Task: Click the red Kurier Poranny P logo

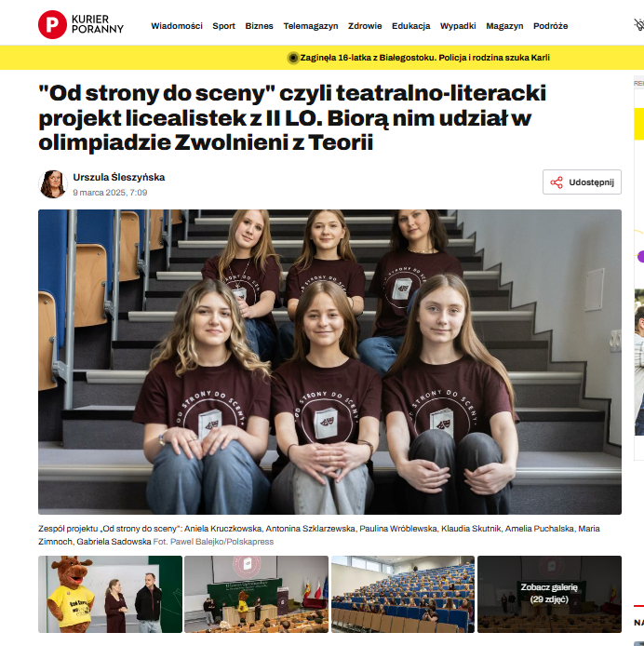Action: (x=52, y=25)
